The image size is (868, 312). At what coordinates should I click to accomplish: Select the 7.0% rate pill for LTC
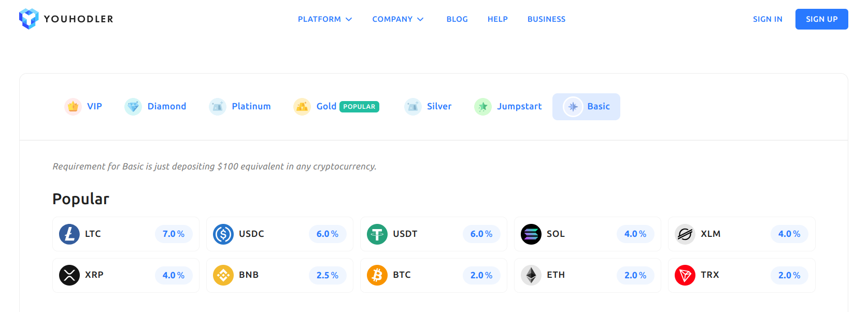[174, 234]
